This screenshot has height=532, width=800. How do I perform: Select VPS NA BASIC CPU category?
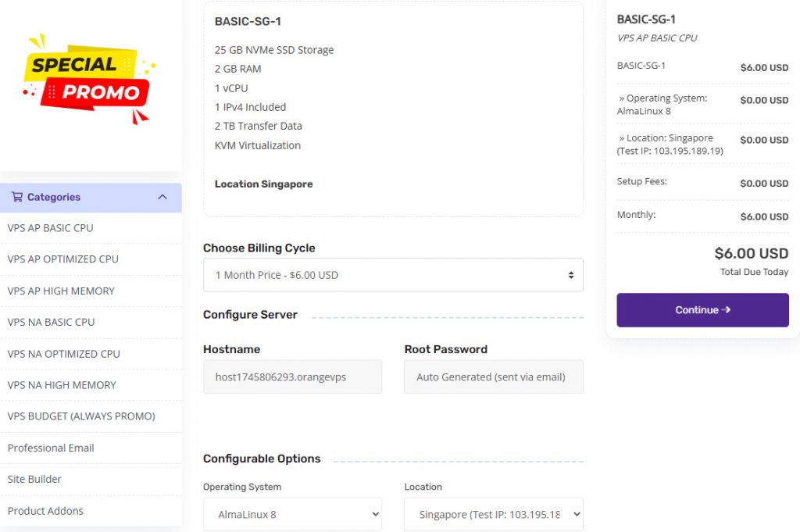click(51, 322)
